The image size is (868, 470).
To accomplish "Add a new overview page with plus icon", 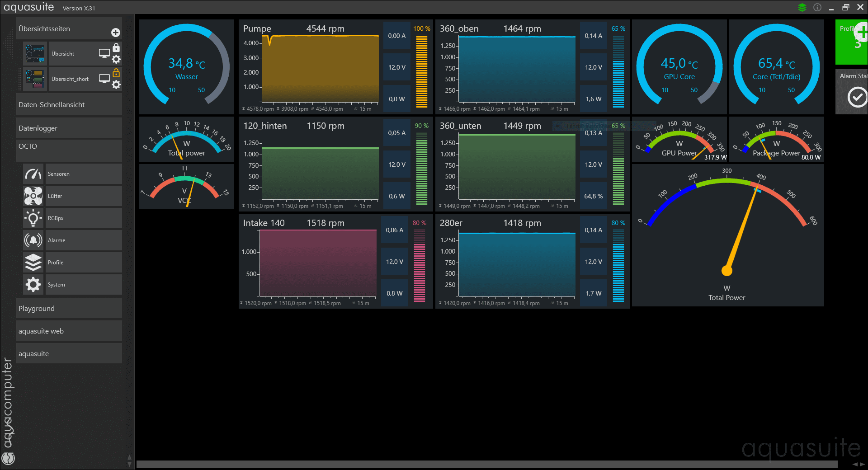I will [116, 33].
